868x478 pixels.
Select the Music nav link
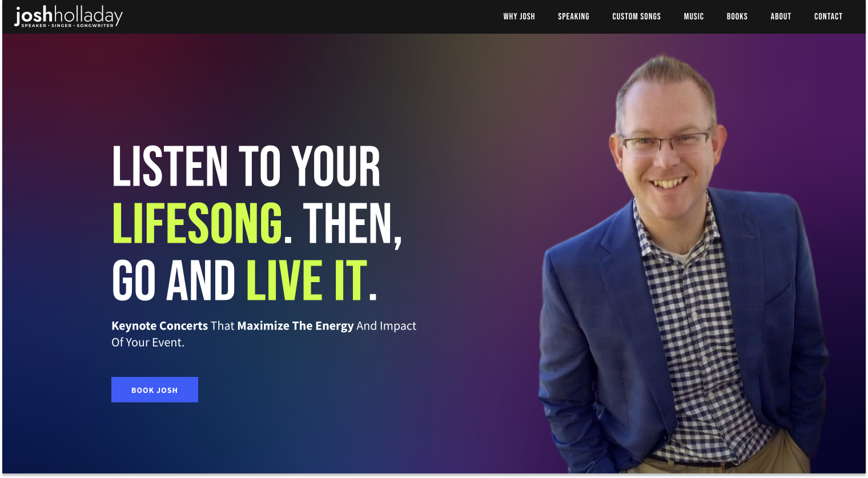pos(694,17)
